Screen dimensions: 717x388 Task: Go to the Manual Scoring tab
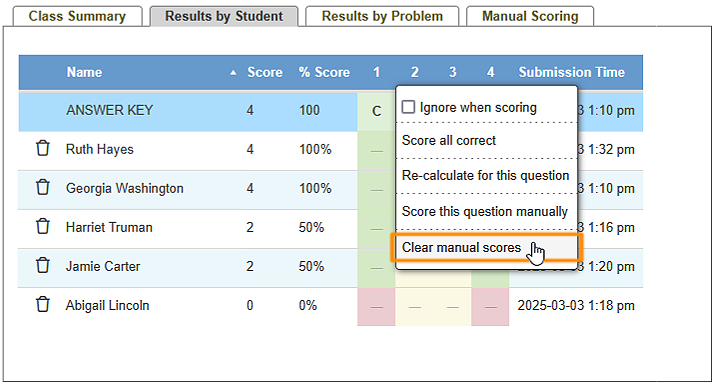click(530, 16)
